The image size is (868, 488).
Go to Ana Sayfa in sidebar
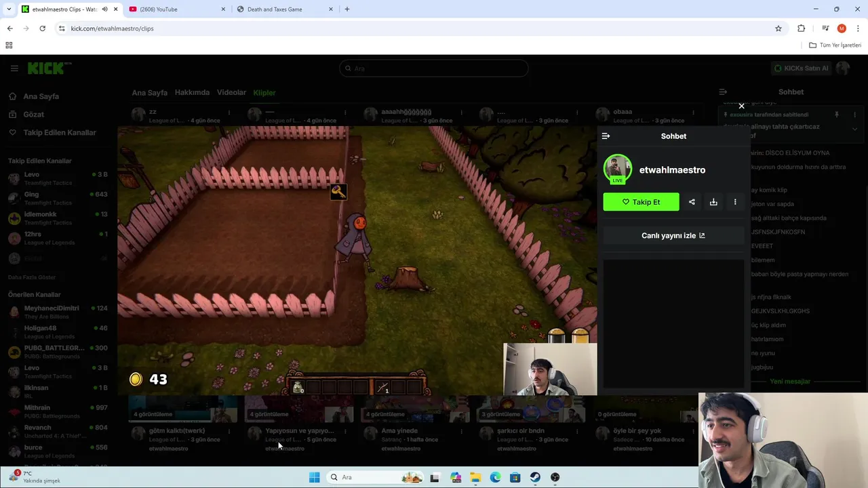tap(41, 96)
